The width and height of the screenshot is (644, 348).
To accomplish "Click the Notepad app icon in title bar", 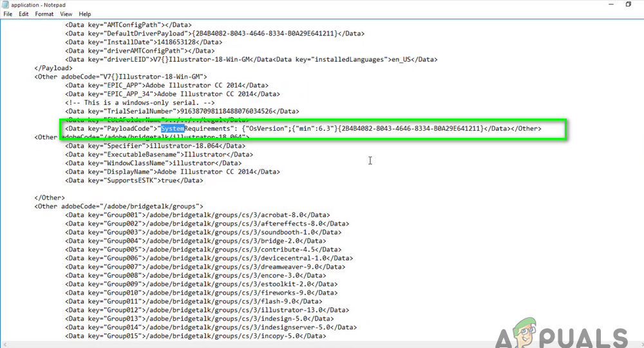I will (x=5, y=5).
